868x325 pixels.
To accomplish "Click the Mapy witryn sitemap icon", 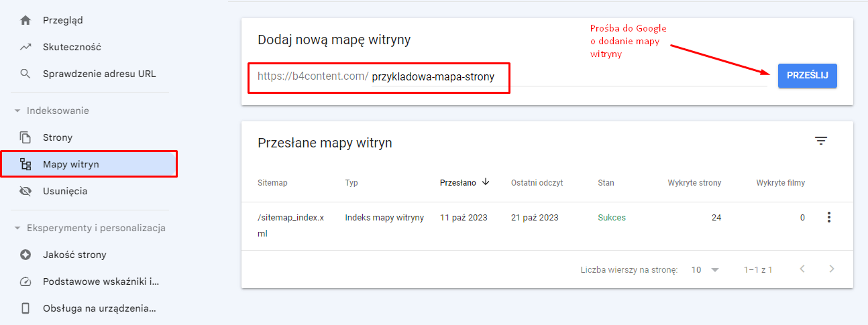I will coord(25,164).
